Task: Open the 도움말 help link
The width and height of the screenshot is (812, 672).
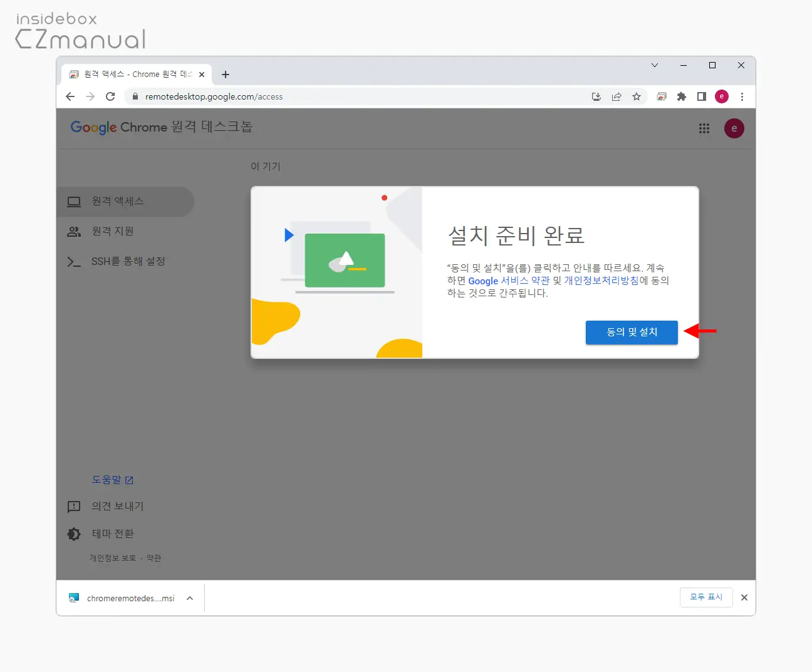Action: pyautogui.click(x=113, y=480)
